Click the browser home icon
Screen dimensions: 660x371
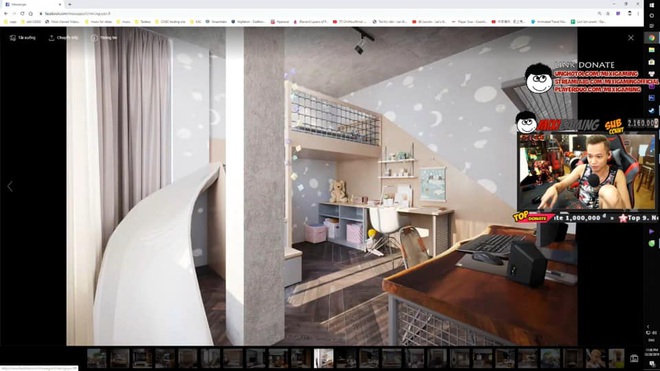[30, 13]
